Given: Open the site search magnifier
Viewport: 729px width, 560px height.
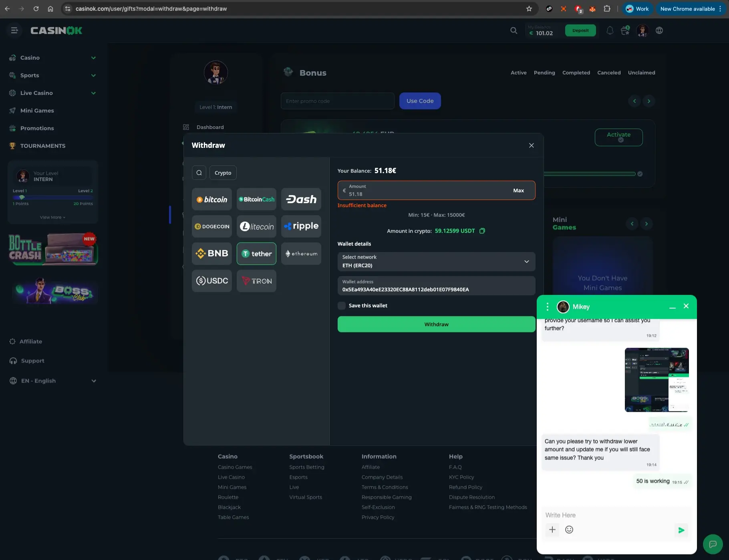Looking at the screenshot, I should 514,30.
